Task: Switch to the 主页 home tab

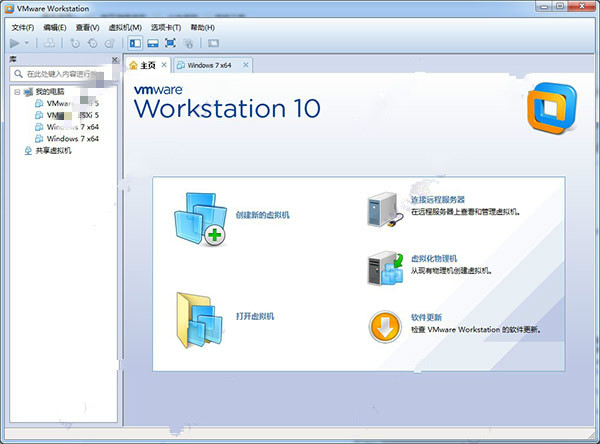Action: point(148,65)
